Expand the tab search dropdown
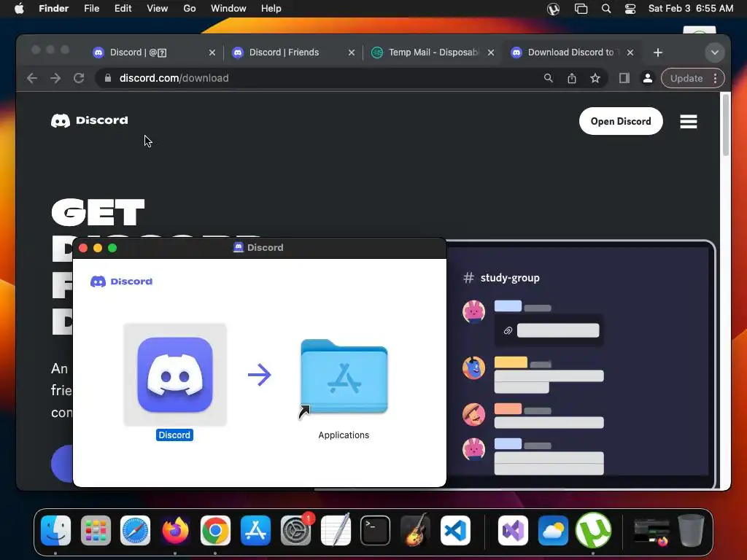747x560 pixels. pyautogui.click(x=715, y=52)
